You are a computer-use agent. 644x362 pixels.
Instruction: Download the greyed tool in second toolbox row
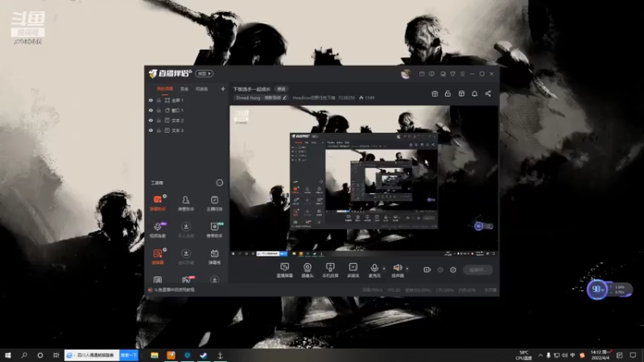point(186,230)
